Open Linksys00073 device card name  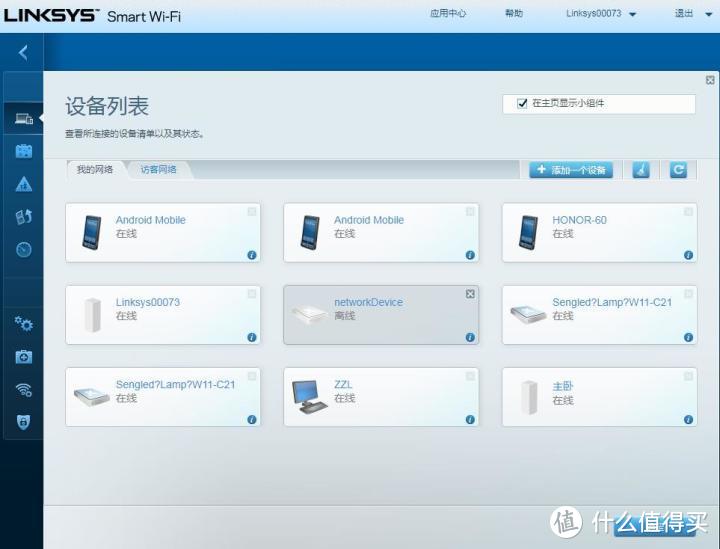click(147, 302)
